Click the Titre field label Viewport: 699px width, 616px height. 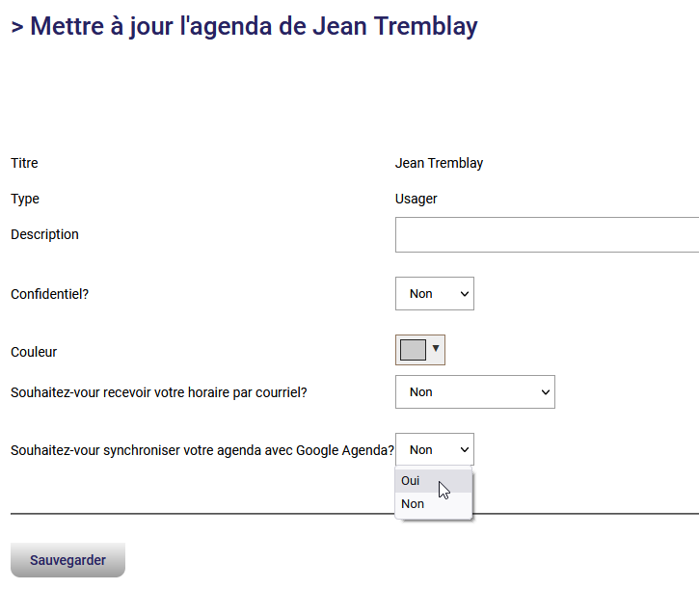coord(25,164)
